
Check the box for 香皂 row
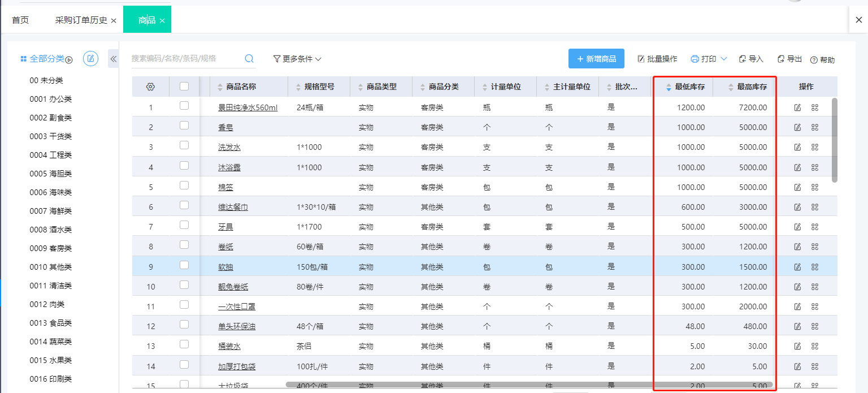click(184, 126)
